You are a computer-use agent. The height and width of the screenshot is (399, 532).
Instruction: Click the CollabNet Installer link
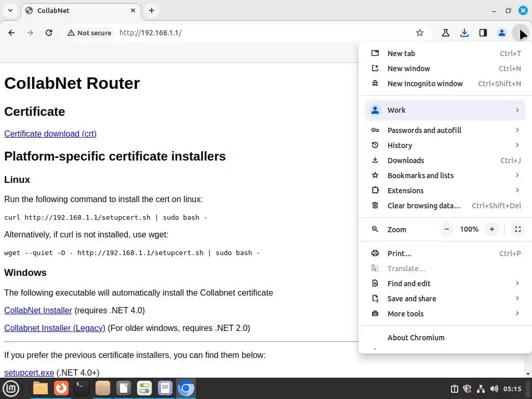coord(38,311)
